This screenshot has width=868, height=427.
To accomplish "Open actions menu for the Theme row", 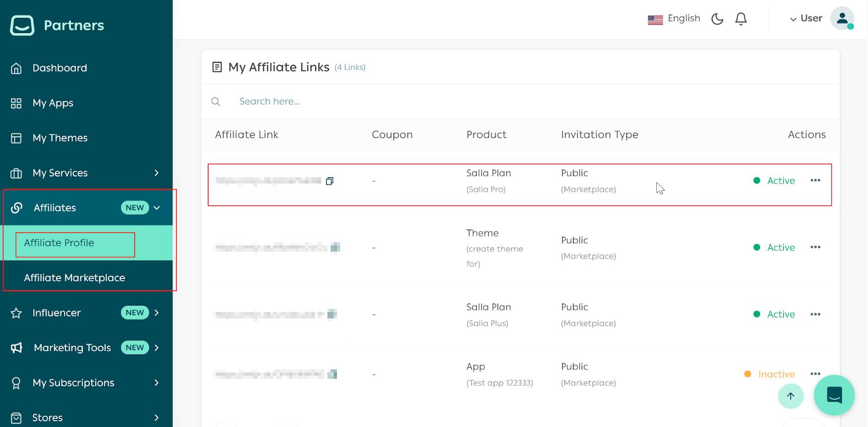I will tap(815, 247).
